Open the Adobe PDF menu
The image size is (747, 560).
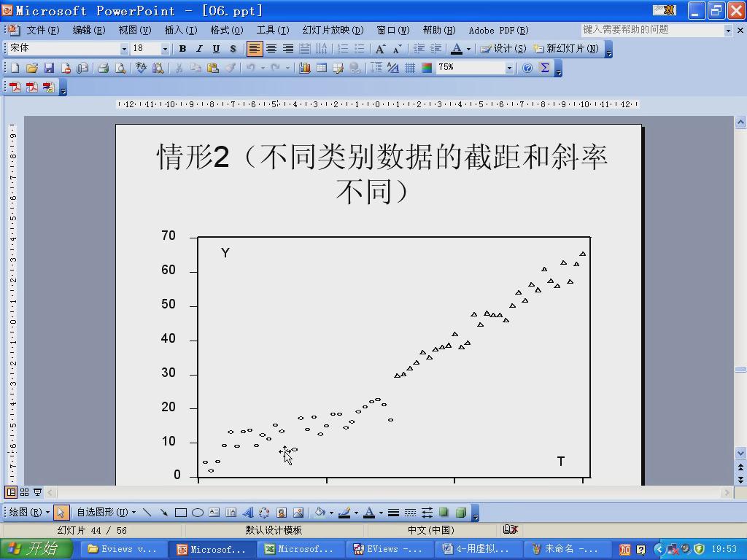coord(498,30)
